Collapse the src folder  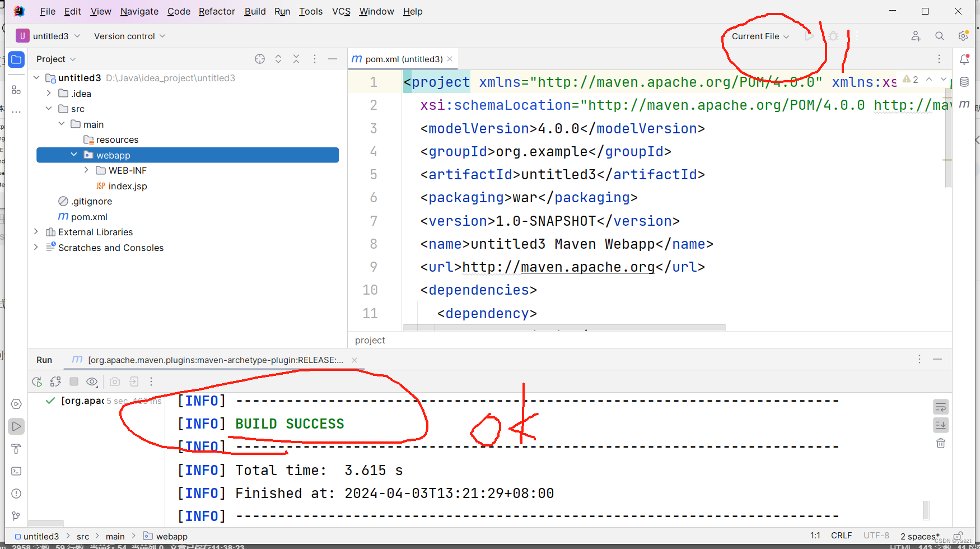49,108
